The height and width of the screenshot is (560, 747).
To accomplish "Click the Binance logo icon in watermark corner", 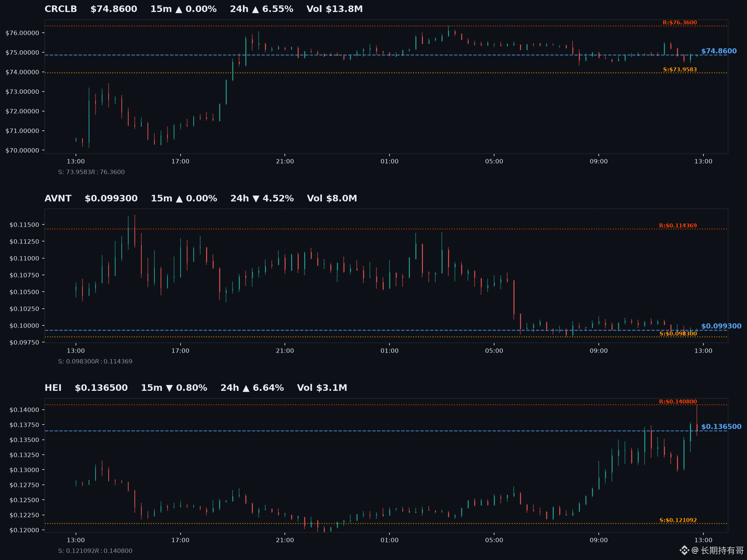I will click(x=684, y=550).
